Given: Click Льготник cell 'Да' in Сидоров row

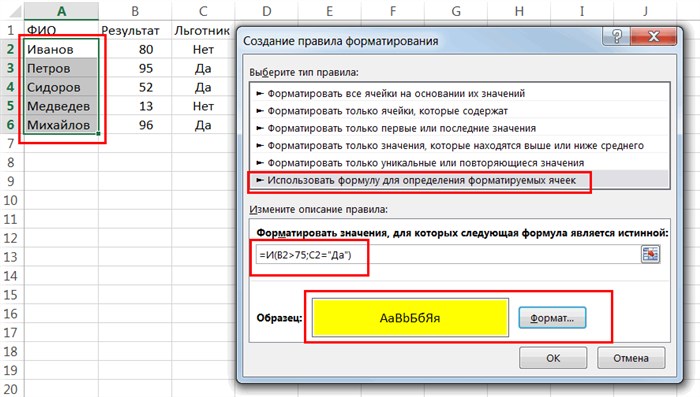Looking at the screenshot, I should 203,87.
